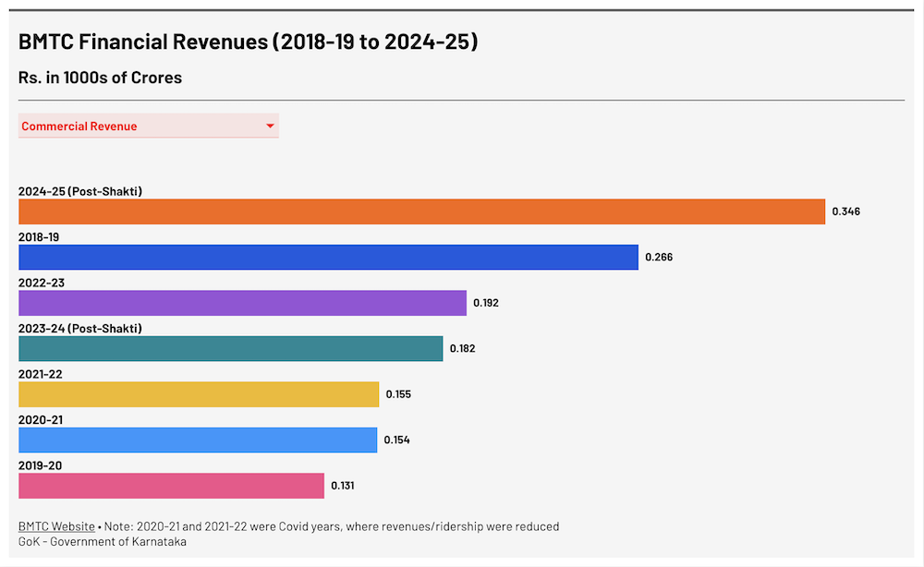Click the 0.346 value label

pos(845,211)
